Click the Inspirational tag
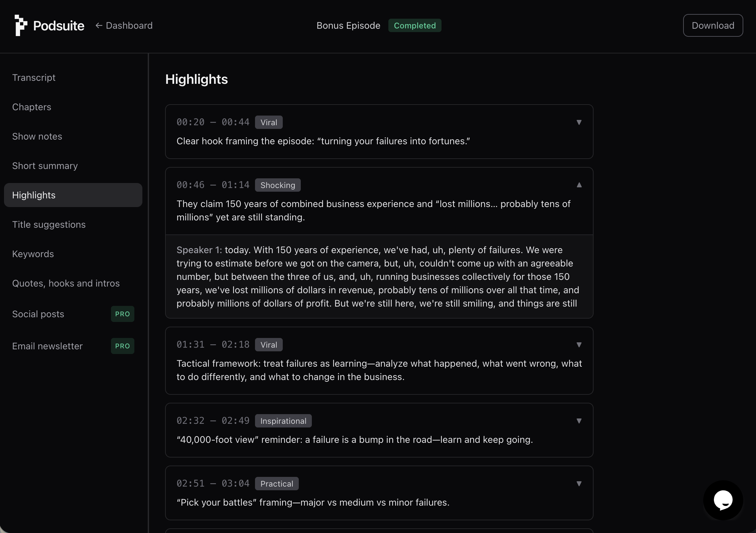 (283, 420)
